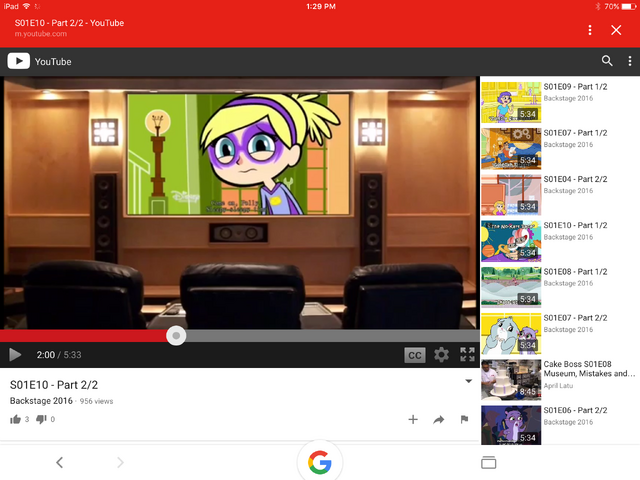The width and height of the screenshot is (640, 480).
Task: Select S01E07 - Part 2/2 title
Action: tap(575, 318)
